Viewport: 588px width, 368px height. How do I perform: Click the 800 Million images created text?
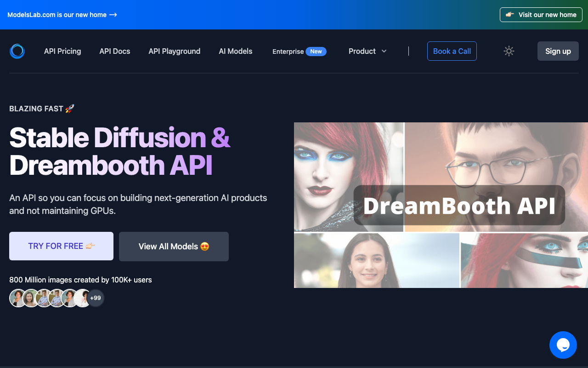coord(80,280)
